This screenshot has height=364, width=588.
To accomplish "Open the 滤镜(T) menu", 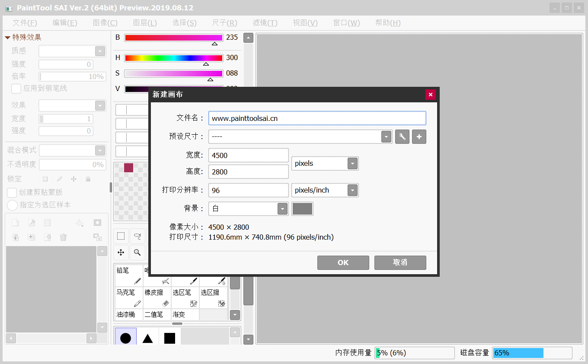I will click(x=265, y=23).
